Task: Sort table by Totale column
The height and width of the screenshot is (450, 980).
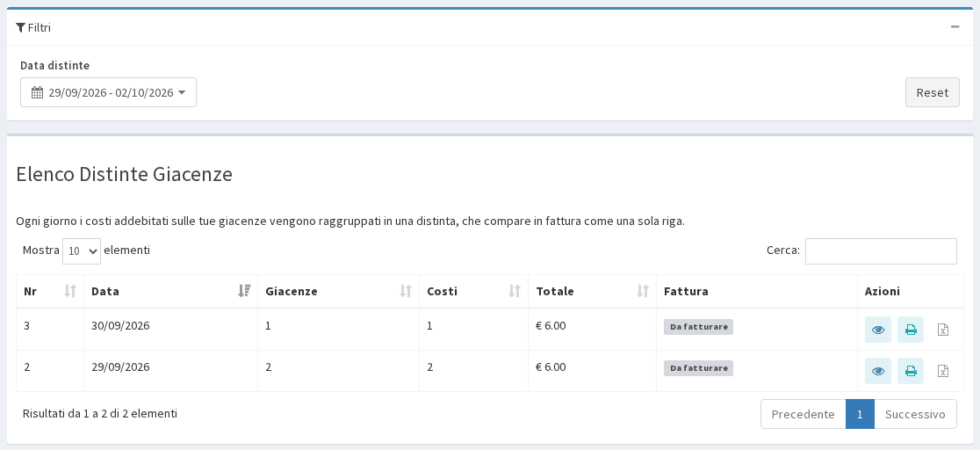Action: [x=592, y=291]
